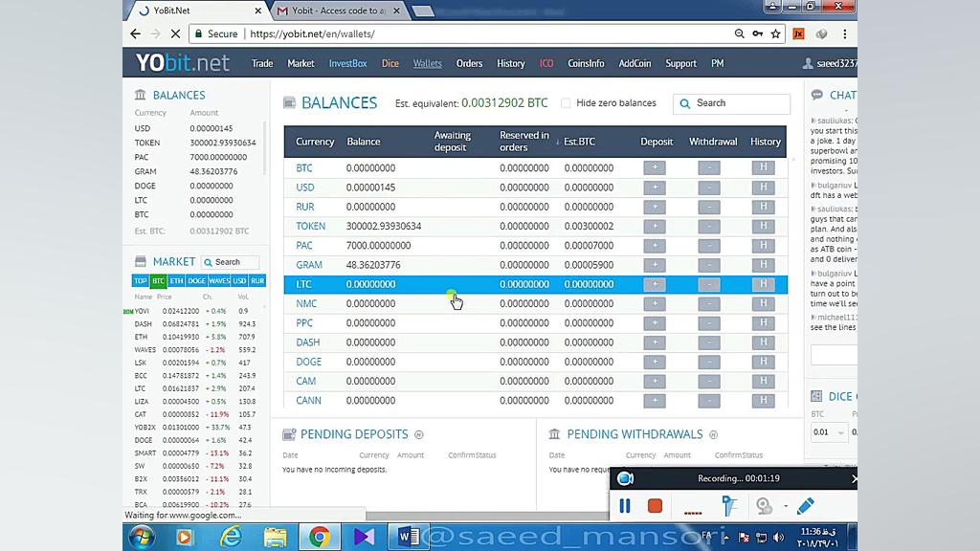
Task: Select the YOVI row in market list
Action: click(x=195, y=311)
